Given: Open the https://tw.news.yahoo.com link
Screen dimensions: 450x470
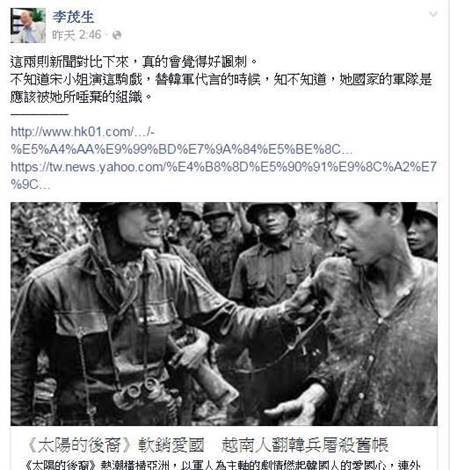Looking at the screenshot, I should (x=224, y=167).
